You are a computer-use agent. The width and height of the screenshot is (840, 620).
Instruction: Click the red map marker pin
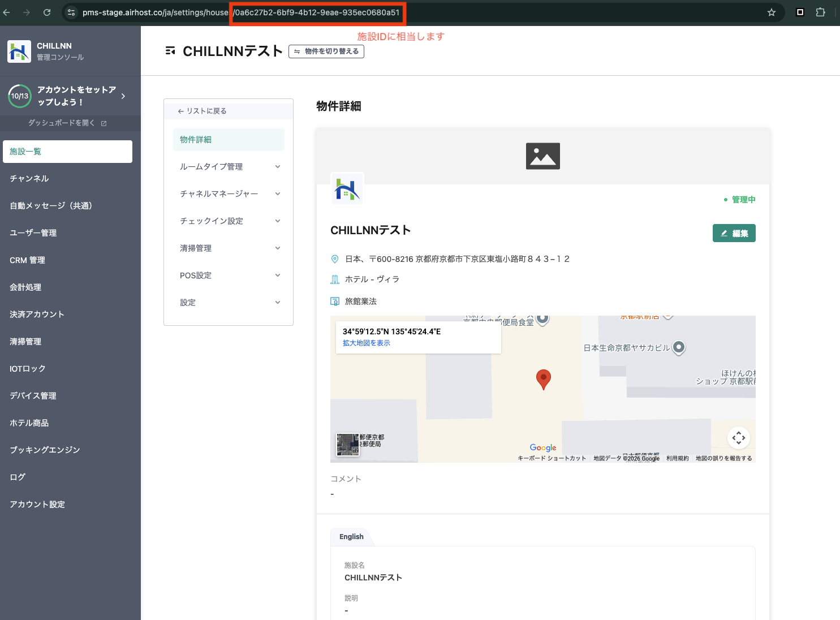pos(544,380)
